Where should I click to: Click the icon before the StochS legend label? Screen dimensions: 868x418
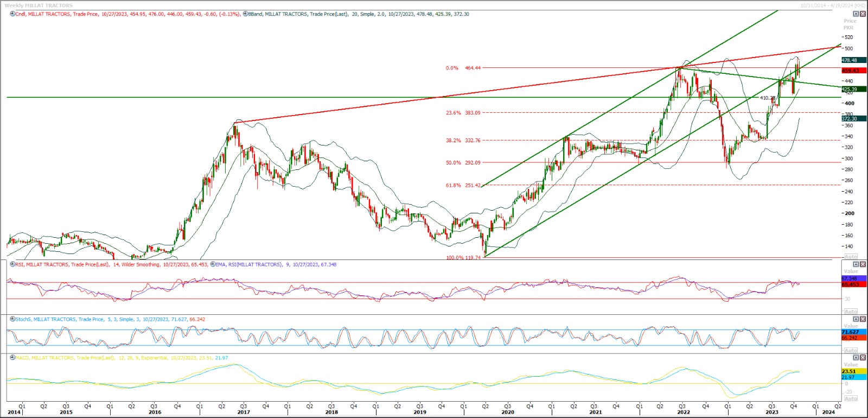coord(12,319)
